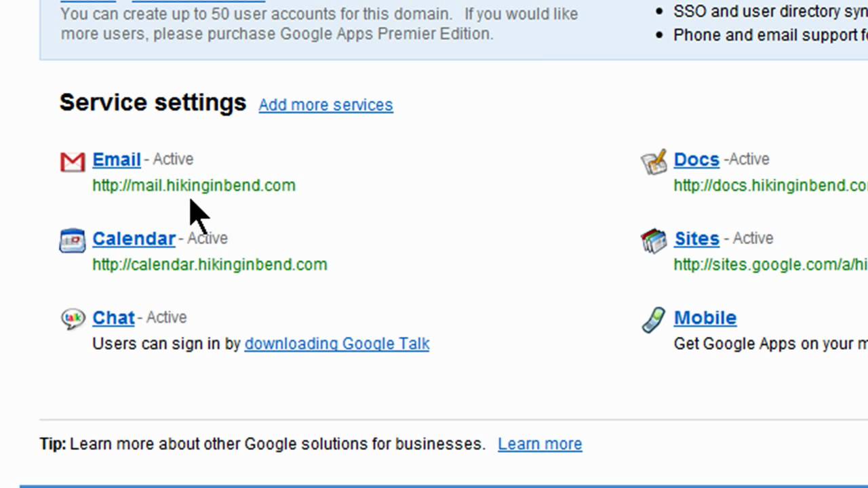The width and height of the screenshot is (868, 488).
Task: Open the Chat service settings link
Action: pyautogui.click(x=113, y=318)
